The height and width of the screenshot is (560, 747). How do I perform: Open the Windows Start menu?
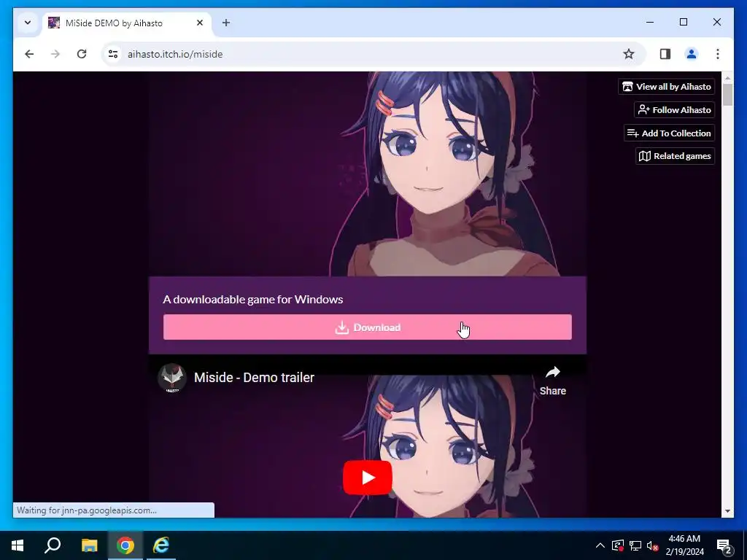[x=18, y=545]
